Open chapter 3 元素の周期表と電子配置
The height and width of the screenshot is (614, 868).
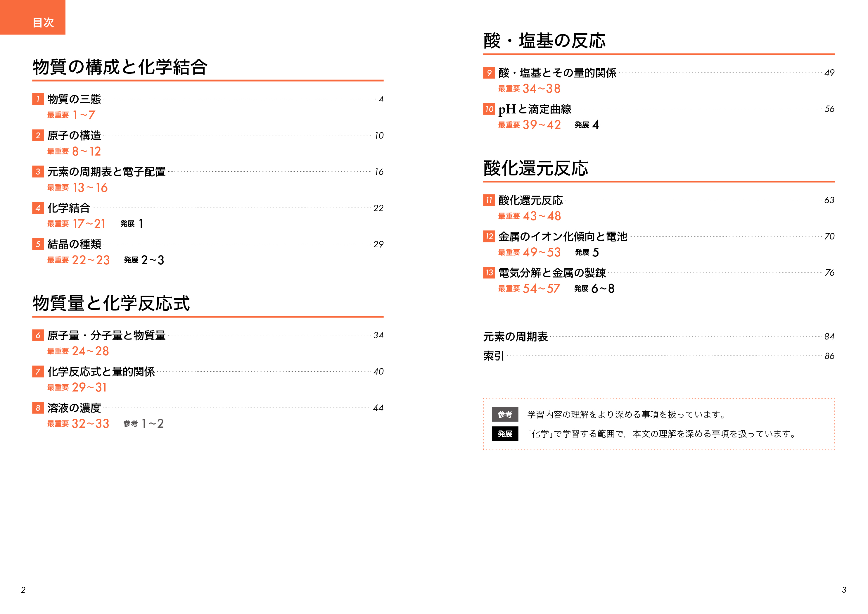pos(106,172)
